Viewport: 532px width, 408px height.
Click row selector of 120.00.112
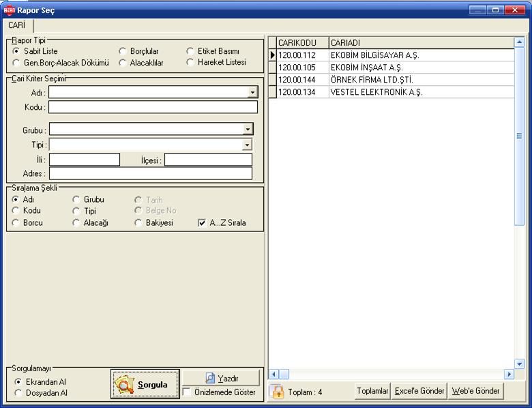[272, 55]
